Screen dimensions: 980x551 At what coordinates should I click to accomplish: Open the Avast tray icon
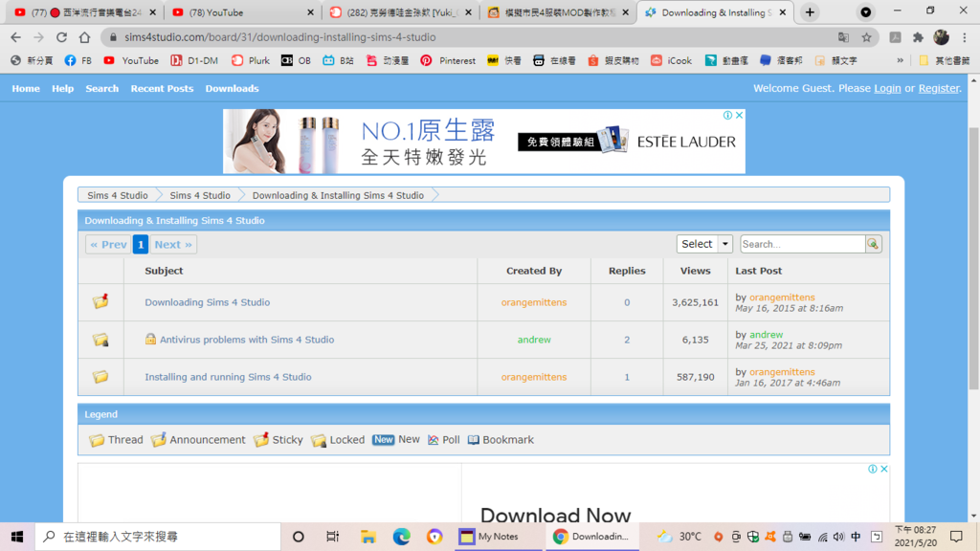click(770, 537)
